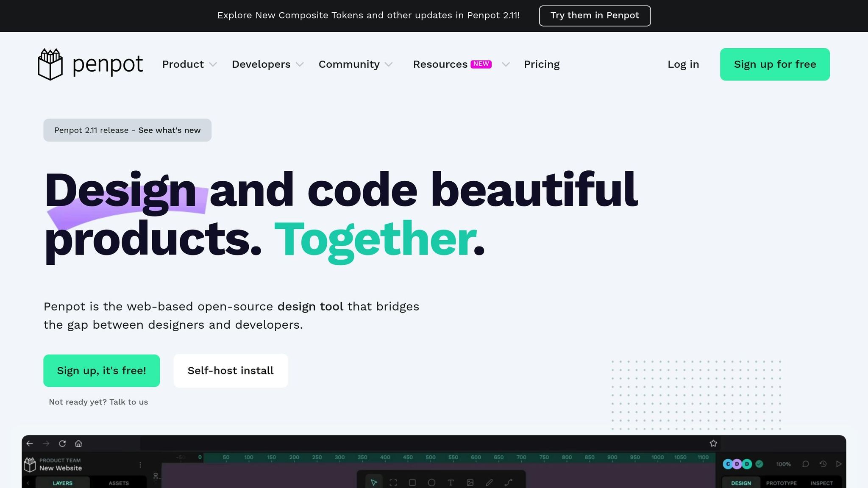This screenshot has width=868, height=488.
Task: Click the history clock icon in the mockup
Action: click(823, 464)
